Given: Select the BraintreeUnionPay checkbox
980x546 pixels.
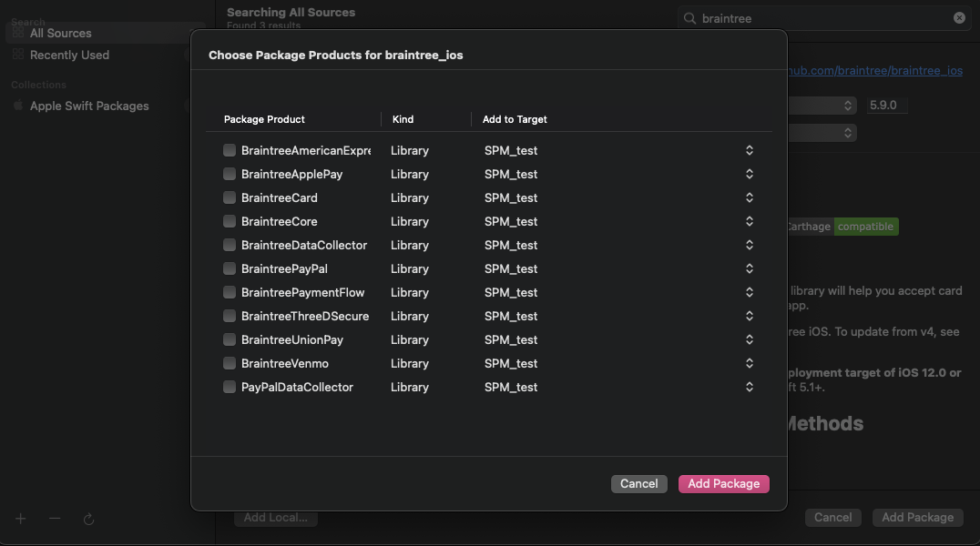Looking at the screenshot, I should point(230,339).
